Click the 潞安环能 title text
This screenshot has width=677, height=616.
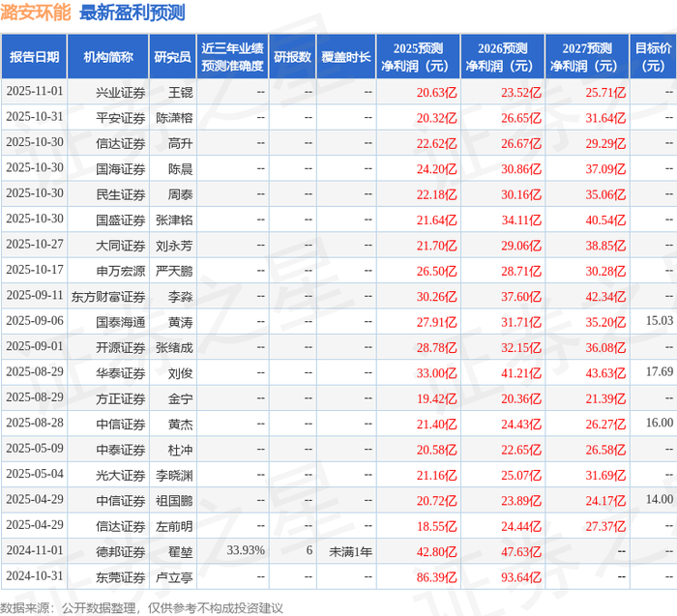point(36,13)
